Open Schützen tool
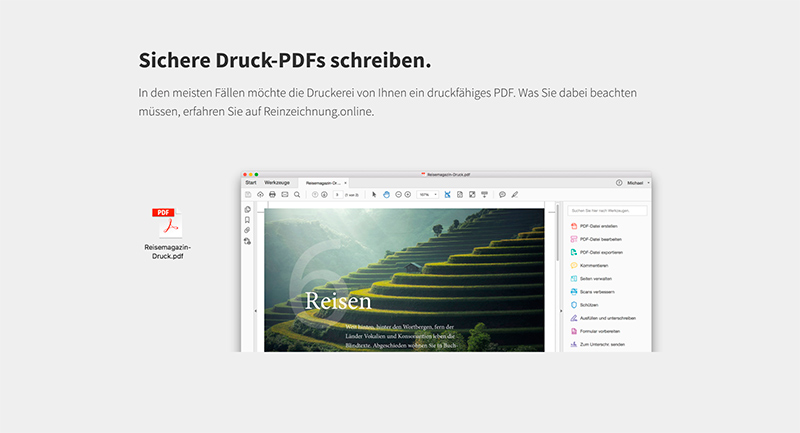 [584, 305]
